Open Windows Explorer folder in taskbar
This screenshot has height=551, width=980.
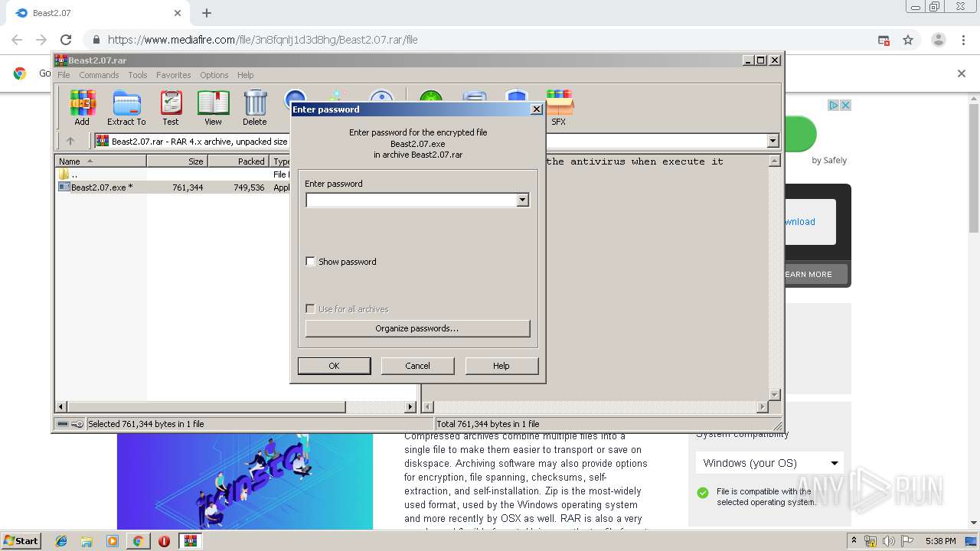87,541
